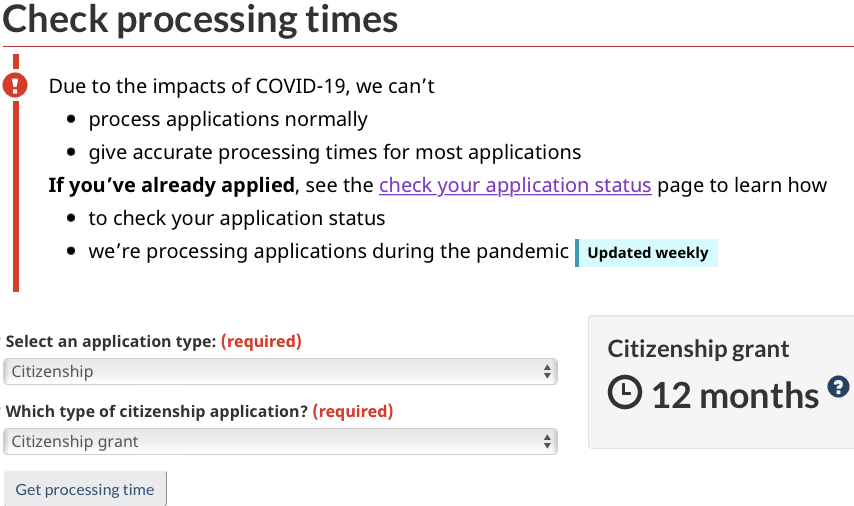Click the give accurate processing times bullet

pos(334,153)
